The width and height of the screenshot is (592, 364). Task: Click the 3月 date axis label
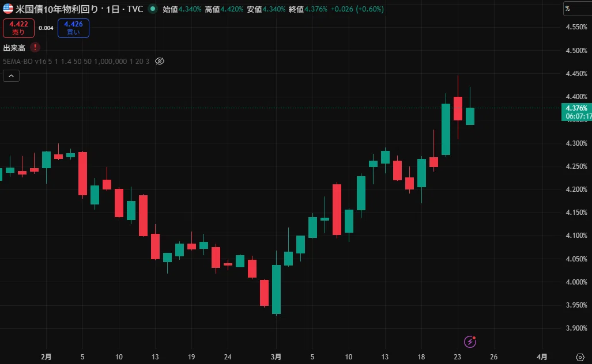[x=276, y=357]
